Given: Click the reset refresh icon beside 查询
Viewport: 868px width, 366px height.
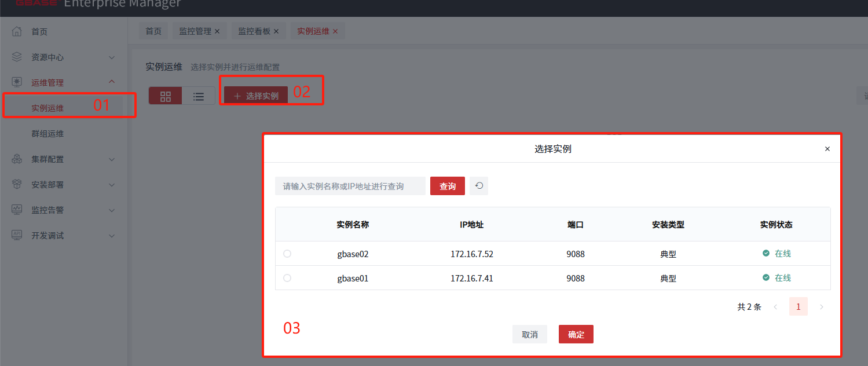Looking at the screenshot, I should pos(479,186).
